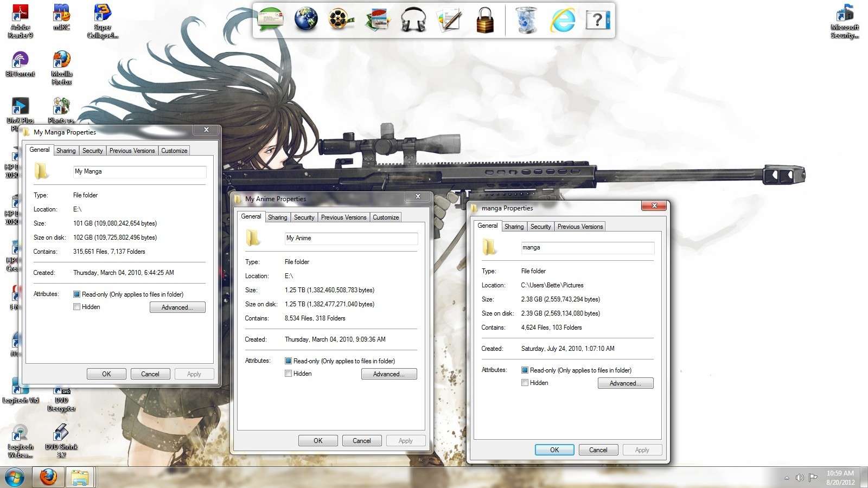Select the Microsoft Security desktop icon
This screenshot has width=868, height=488.
click(x=845, y=21)
